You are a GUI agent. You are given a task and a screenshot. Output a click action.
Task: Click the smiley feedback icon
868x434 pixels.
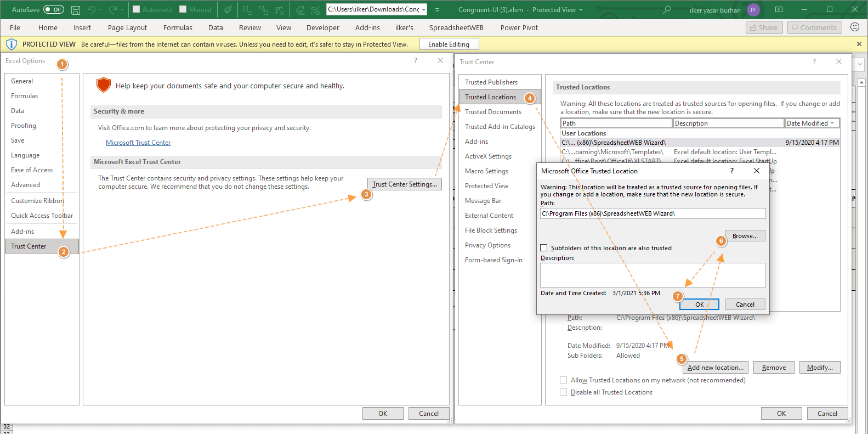coord(854,27)
